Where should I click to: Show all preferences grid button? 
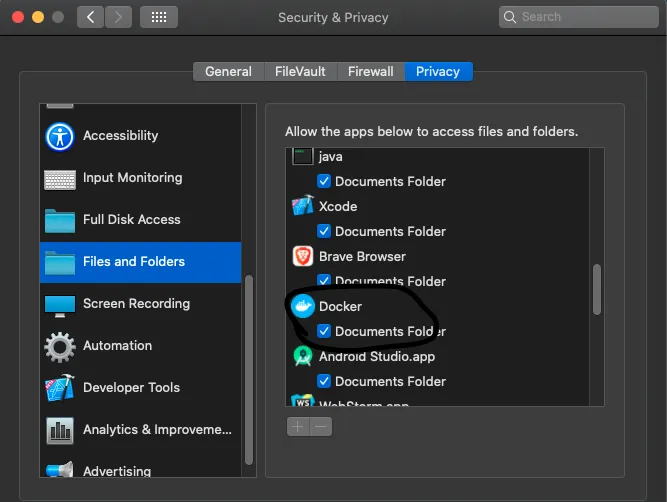click(158, 17)
